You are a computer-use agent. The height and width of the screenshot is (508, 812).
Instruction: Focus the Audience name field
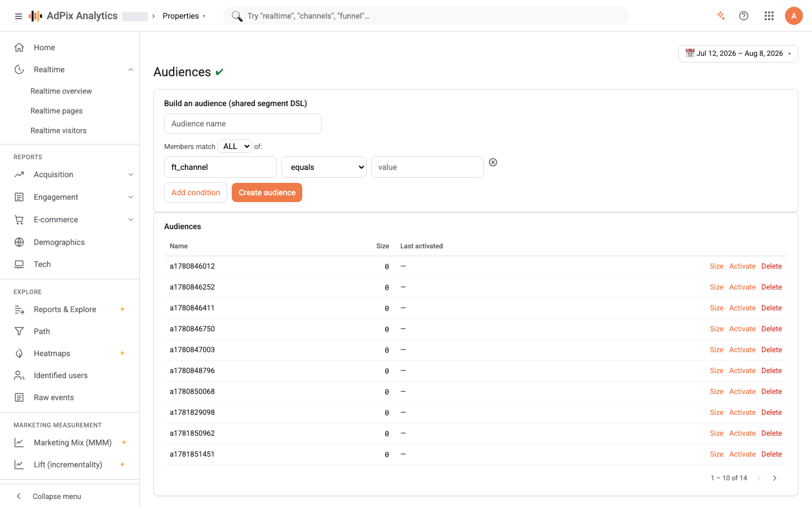(x=243, y=124)
